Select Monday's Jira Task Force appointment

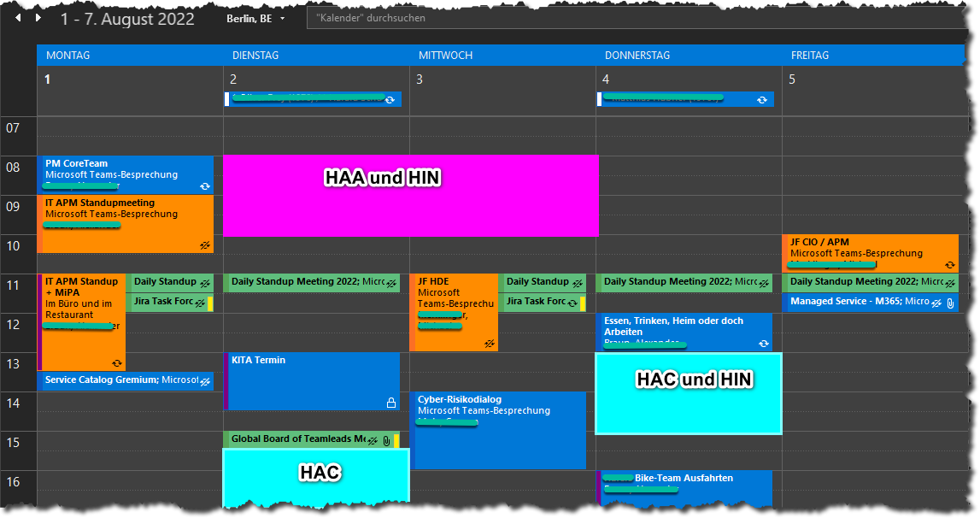click(x=170, y=303)
